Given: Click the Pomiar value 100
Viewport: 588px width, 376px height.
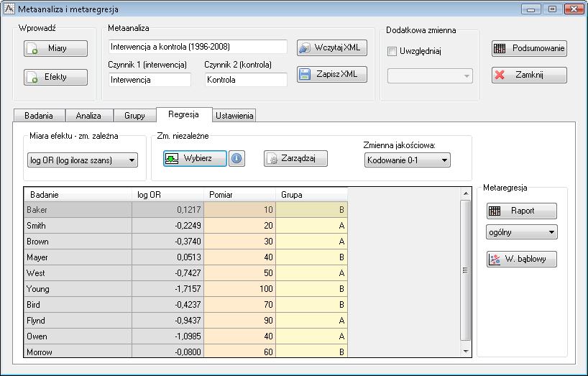Looking at the screenshot, I should pyautogui.click(x=240, y=289).
